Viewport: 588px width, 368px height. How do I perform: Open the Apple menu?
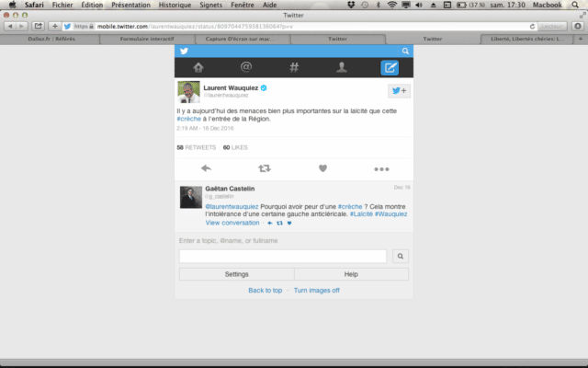(x=12, y=5)
